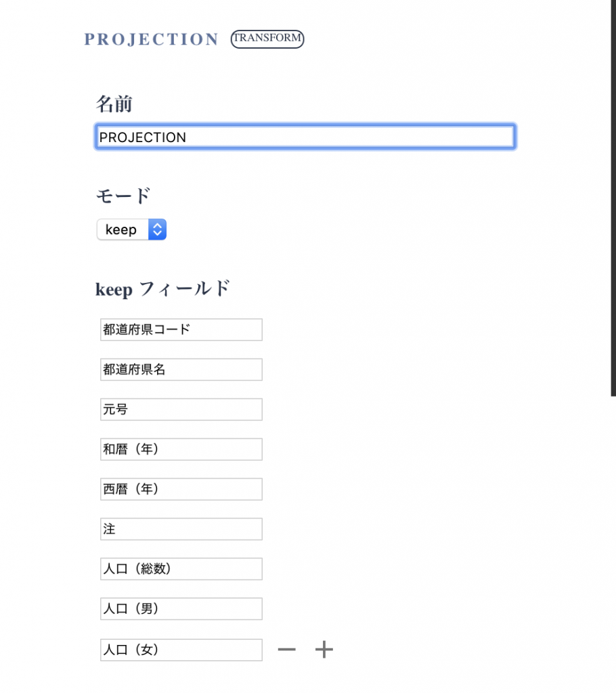Image resolution: width=616 pixels, height=693 pixels.
Task: Open the モード dropdown showing keep
Action: pyautogui.click(x=131, y=229)
